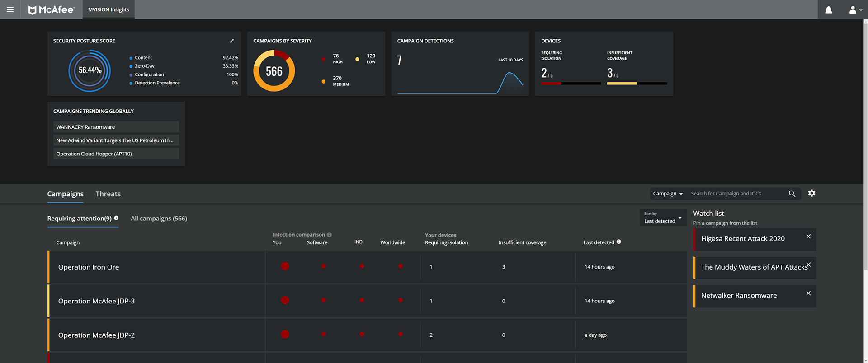
Task: Expand the Security Posture Score card
Action: [232, 41]
